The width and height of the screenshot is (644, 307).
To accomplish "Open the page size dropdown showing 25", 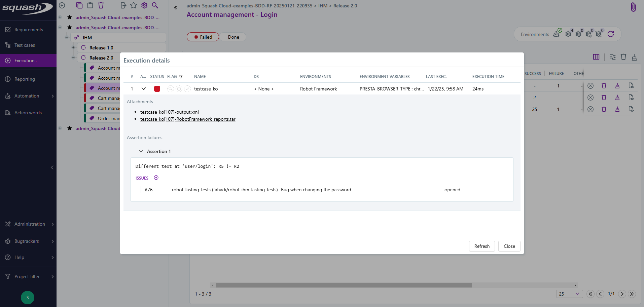I will [569, 294].
